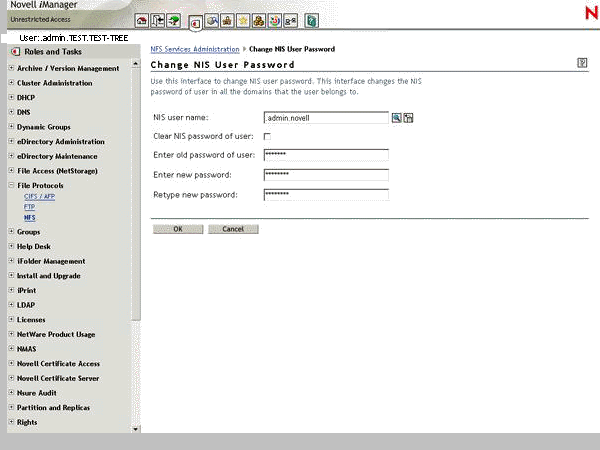Screen dimensions: 600x450
Task: Click the Cancel button
Action: [x=233, y=229]
